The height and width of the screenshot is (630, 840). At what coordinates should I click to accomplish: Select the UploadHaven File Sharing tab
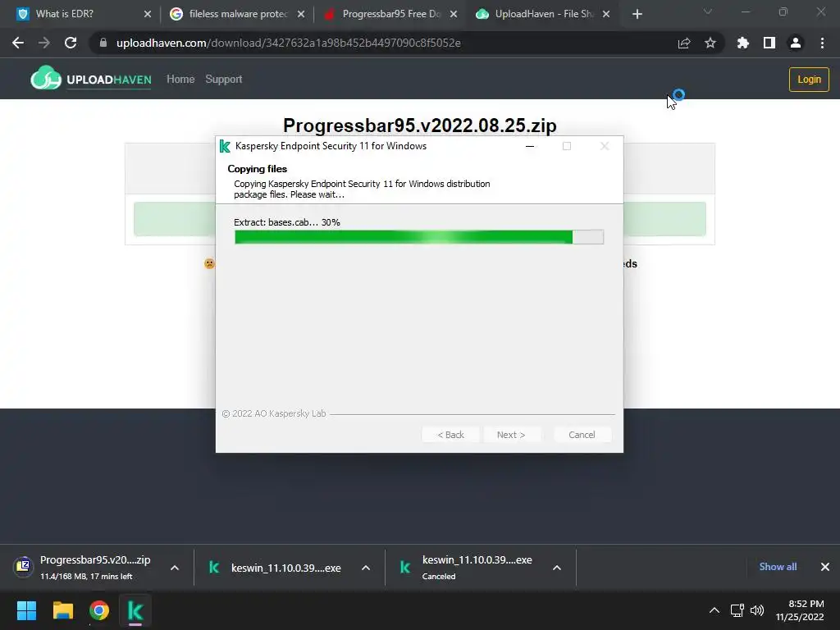point(543,14)
